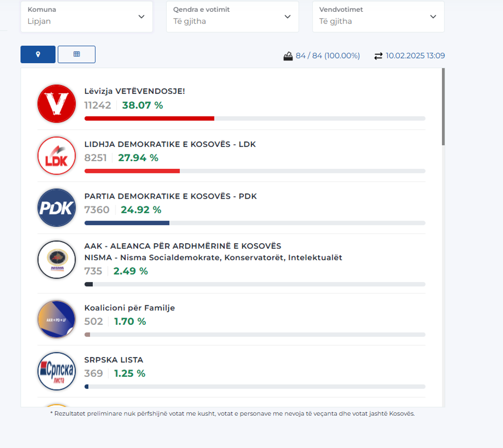Viewport: 503px width, 448px height.
Task: Switch to map pin view
Action: (x=38, y=54)
